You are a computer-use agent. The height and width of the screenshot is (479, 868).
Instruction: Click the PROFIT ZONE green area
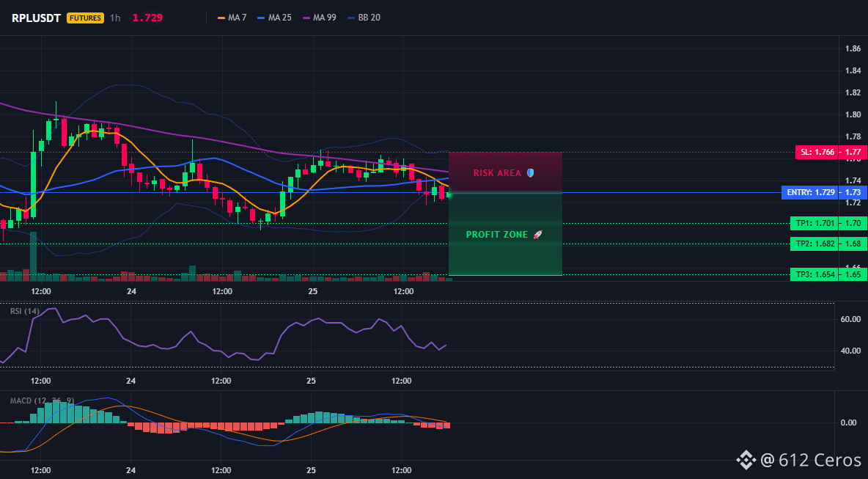point(505,234)
